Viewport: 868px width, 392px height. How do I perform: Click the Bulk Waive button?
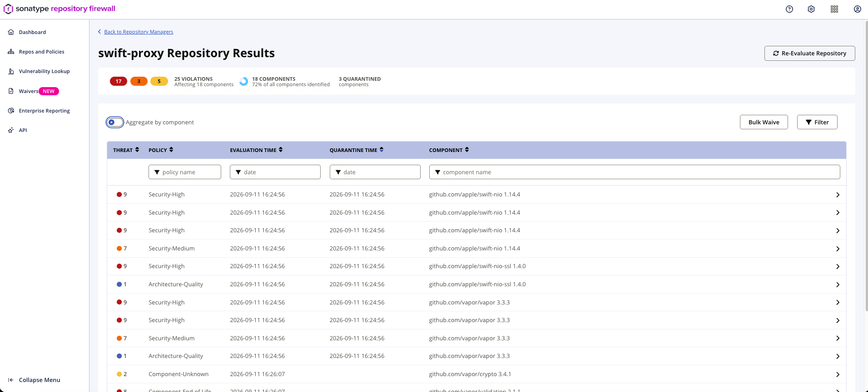pyautogui.click(x=764, y=122)
